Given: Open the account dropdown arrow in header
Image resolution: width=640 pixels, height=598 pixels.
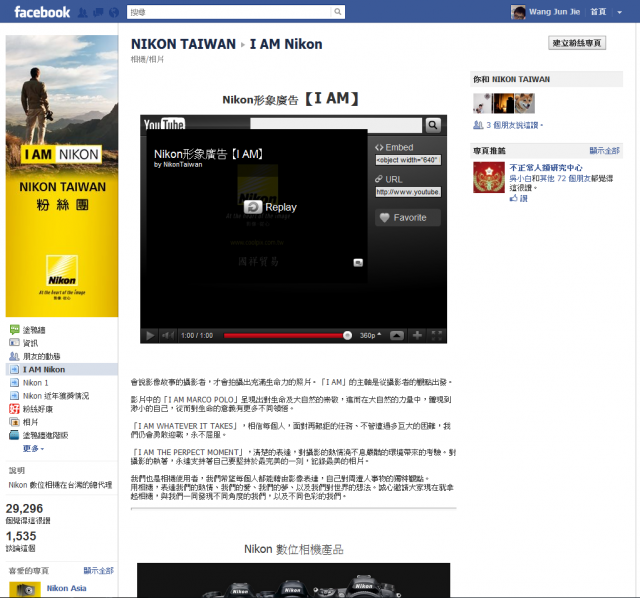Looking at the screenshot, I should (x=620, y=12).
